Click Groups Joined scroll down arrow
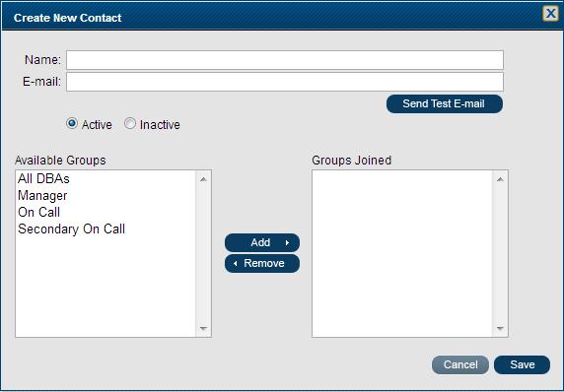The image size is (564, 392). click(x=500, y=328)
